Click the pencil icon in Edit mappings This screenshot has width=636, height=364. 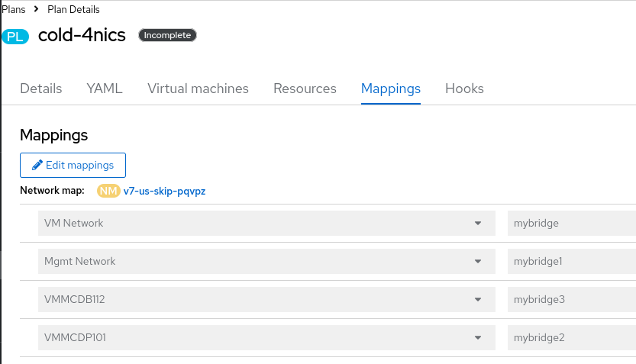37,165
